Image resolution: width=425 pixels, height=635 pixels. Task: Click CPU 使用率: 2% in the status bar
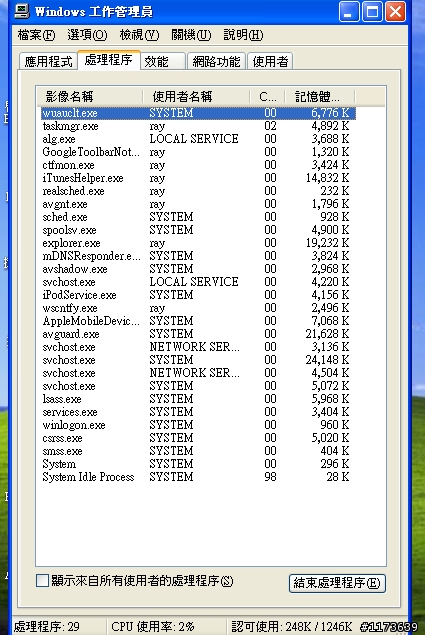[153, 626]
